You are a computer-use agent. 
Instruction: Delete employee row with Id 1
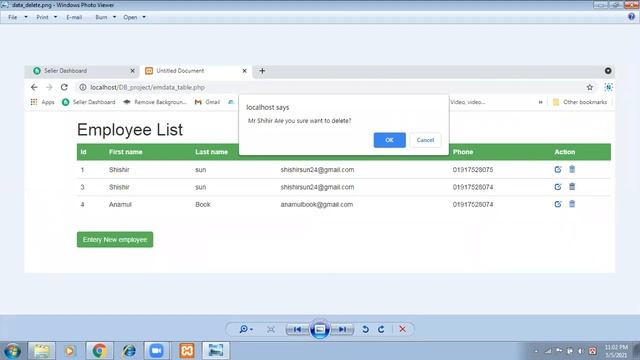(x=572, y=169)
